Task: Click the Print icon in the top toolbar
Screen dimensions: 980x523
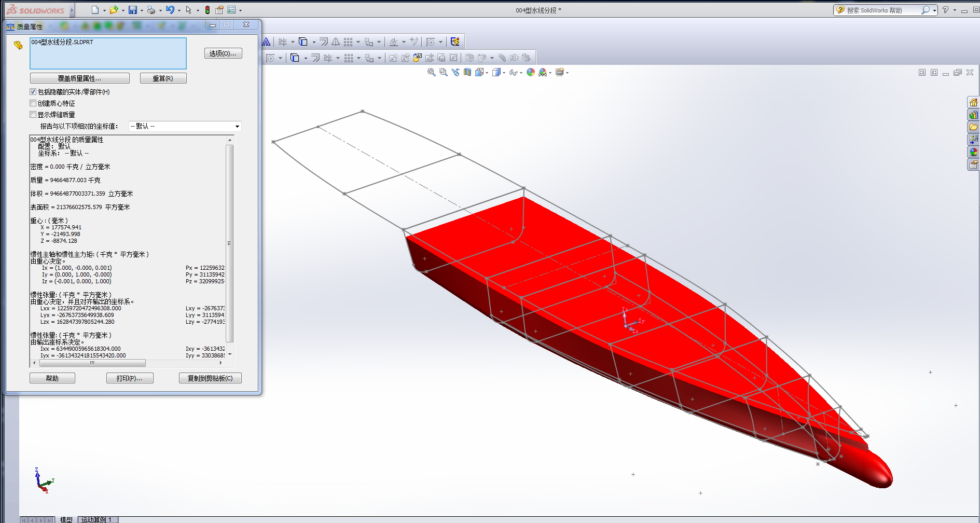Action: click(151, 10)
